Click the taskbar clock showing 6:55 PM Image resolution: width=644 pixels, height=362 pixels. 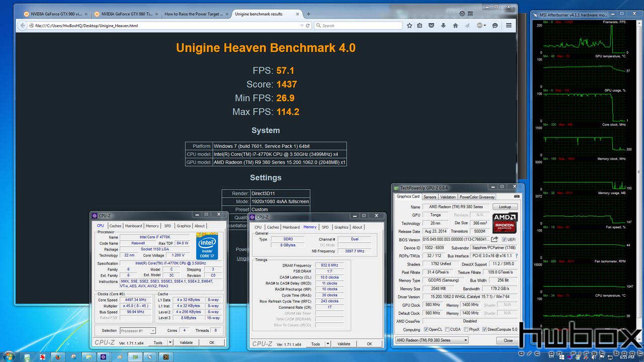(x=626, y=357)
